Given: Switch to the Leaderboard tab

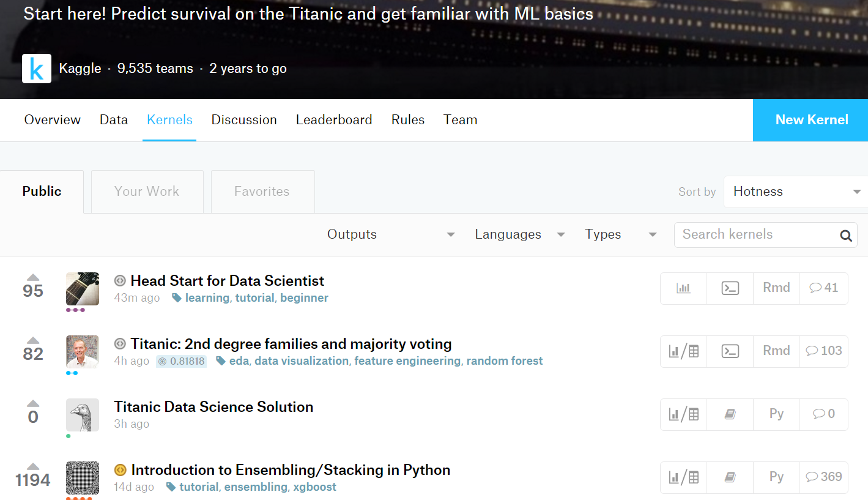Looking at the screenshot, I should (334, 120).
